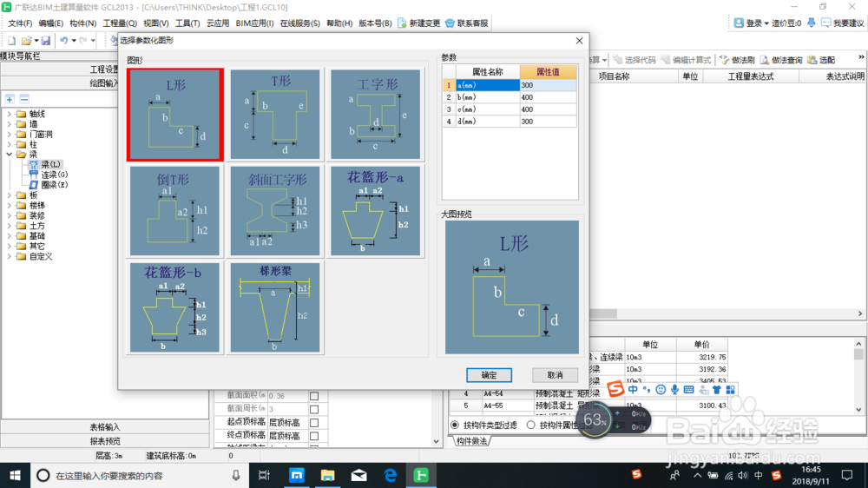The width and height of the screenshot is (868, 488).
Task: Open the BIM应用(I) menu
Action: click(x=254, y=23)
